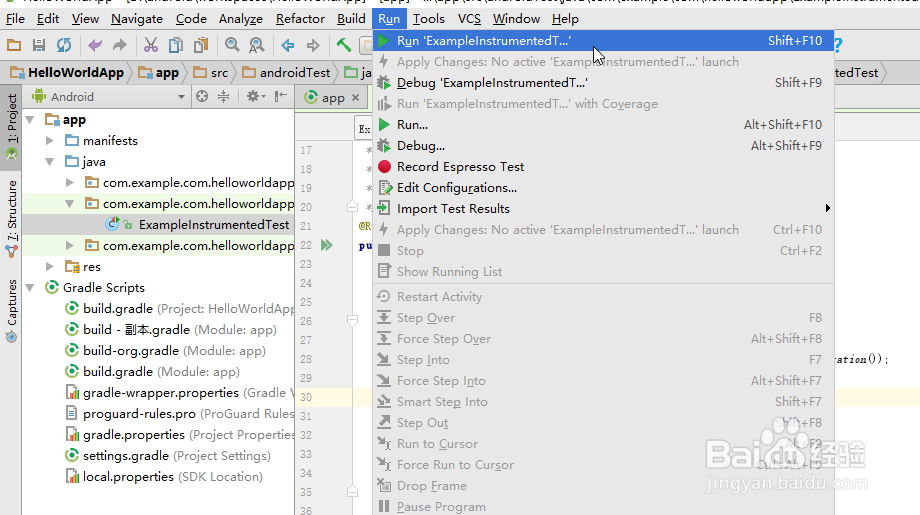920x515 pixels.
Task: Click the HelloWorldApp breadcrumb
Action: [67, 72]
